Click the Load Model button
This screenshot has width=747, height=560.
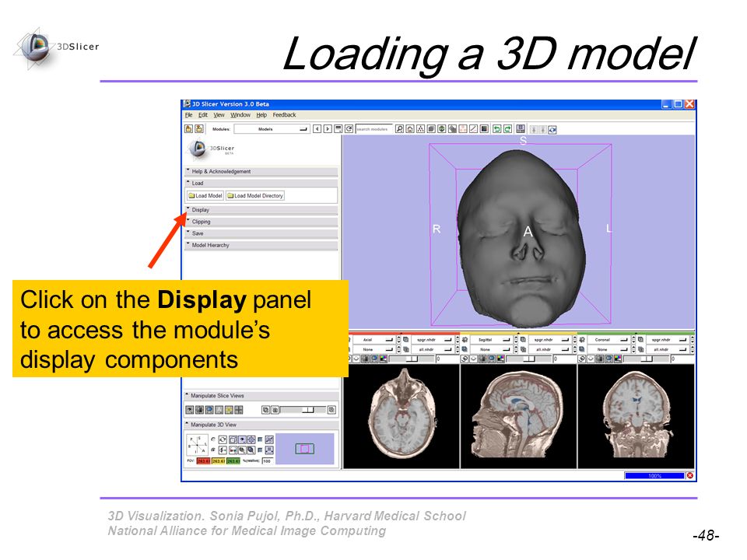click(205, 196)
